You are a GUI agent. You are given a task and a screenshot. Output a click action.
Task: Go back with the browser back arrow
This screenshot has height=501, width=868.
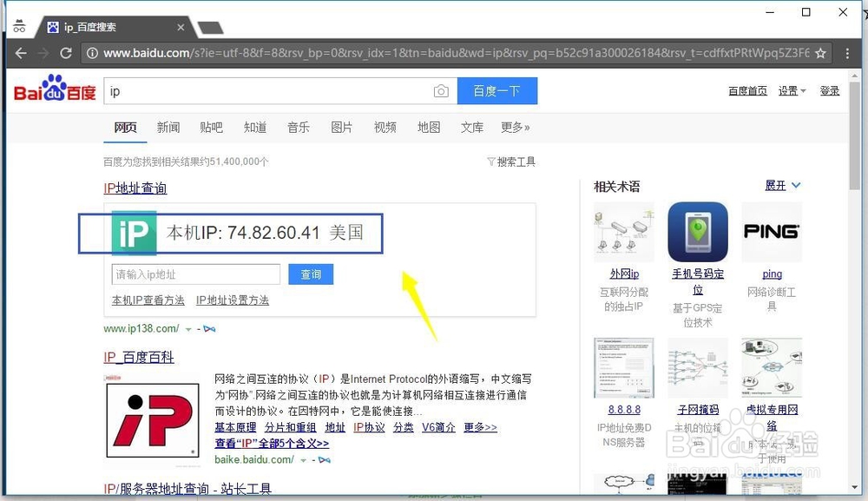[x=21, y=53]
